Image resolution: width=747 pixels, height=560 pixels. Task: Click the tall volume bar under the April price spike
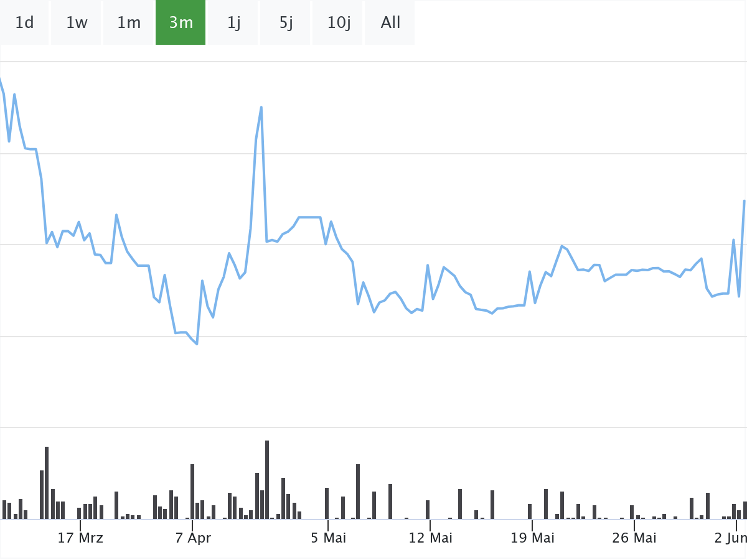267,479
